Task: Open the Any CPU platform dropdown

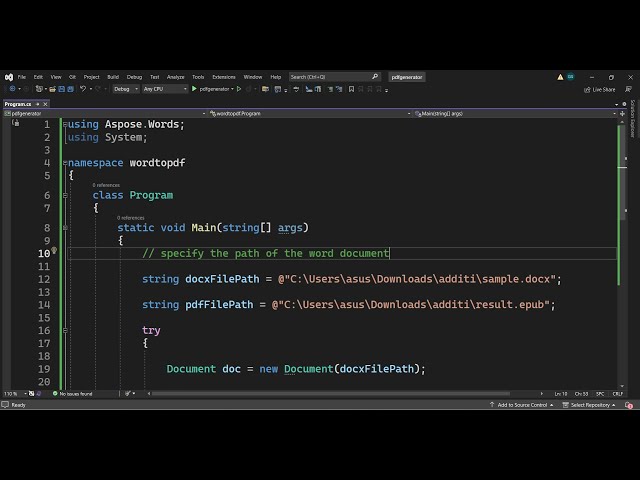Action: click(165, 89)
